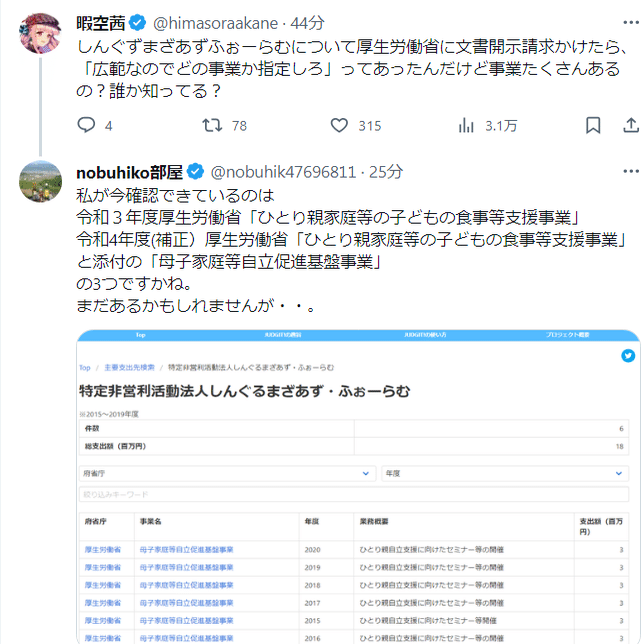Follow the 主要支出先検索 breadcrumb link
This screenshot has height=644, width=644.
129,368
